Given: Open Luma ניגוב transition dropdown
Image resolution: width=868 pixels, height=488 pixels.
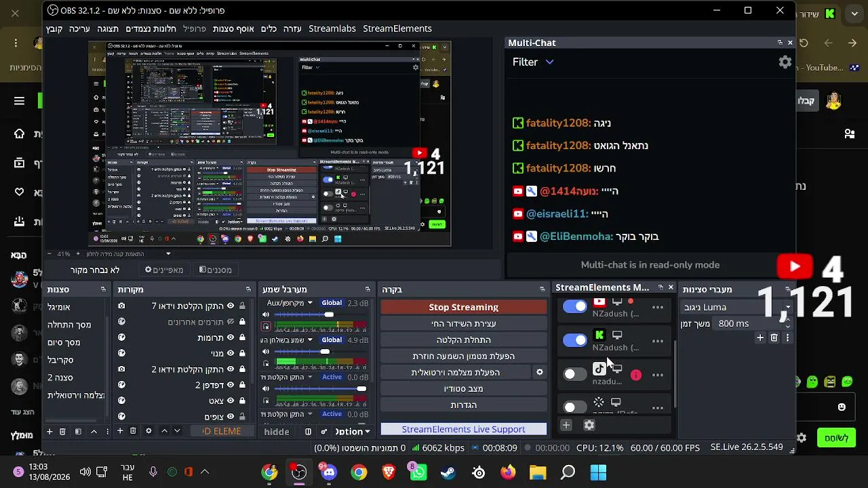Looking at the screenshot, I should pyautogui.click(x=736, y=307).
